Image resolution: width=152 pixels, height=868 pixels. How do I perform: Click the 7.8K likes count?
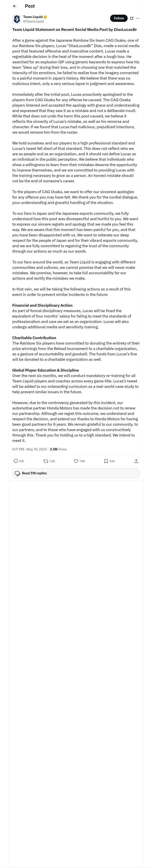[82, 461]
